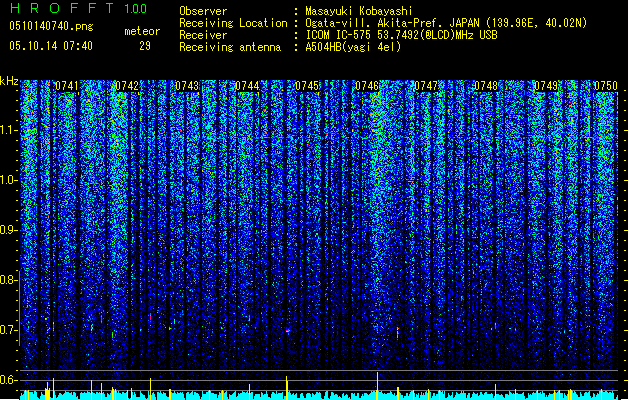
Task: Select the filename 0510140740.png
Action: (51, 27)
